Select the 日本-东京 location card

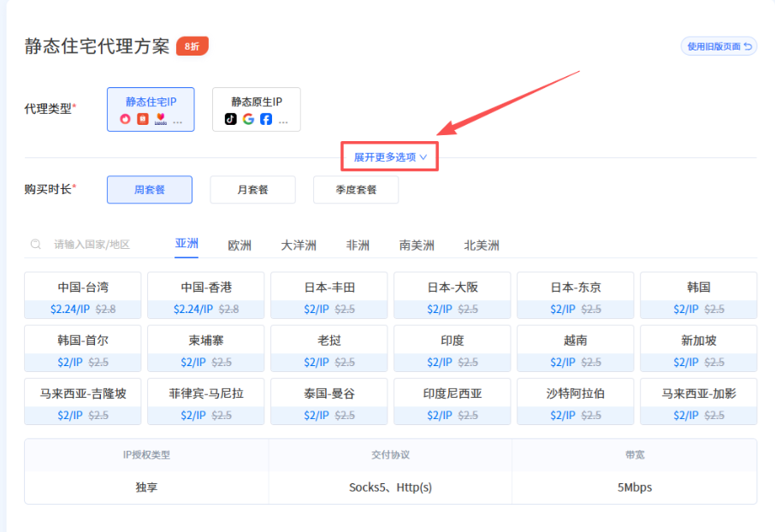[x=576, y=295]
